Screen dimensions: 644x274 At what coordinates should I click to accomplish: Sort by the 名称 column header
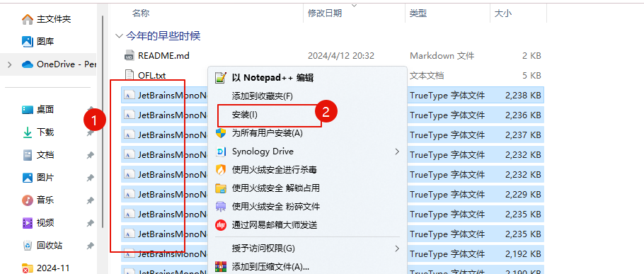pyautogui.click(x=140, y=13)
